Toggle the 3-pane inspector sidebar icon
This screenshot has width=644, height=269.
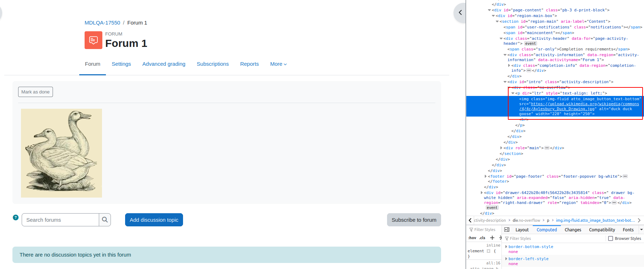pyautogui.click(x=507, y=230)
